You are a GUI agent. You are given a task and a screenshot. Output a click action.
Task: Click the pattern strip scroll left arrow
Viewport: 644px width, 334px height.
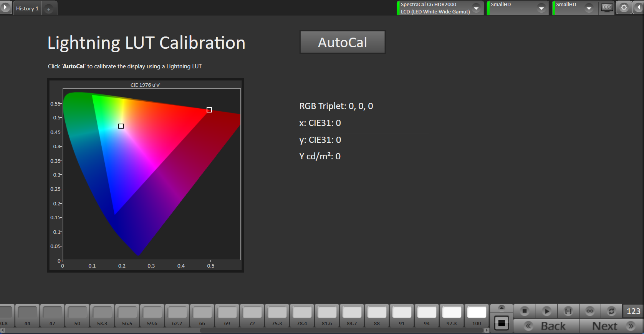click(3, 330)
